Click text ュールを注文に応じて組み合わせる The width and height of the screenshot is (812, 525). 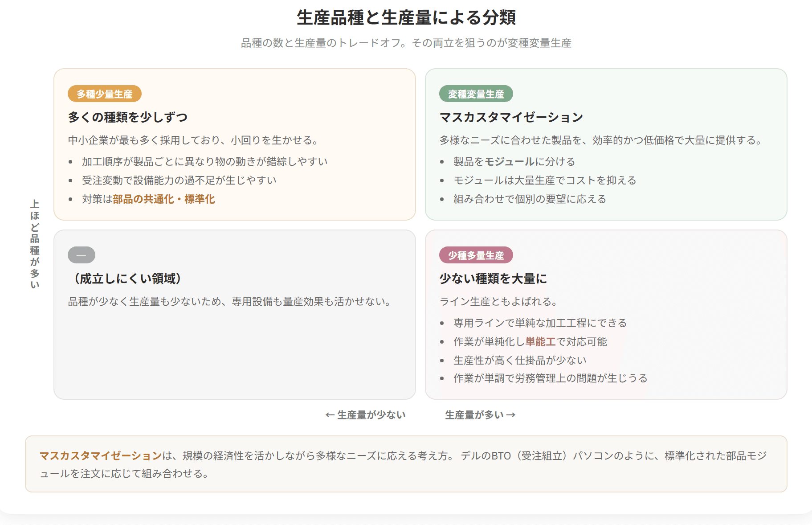[x=125, y=473]
